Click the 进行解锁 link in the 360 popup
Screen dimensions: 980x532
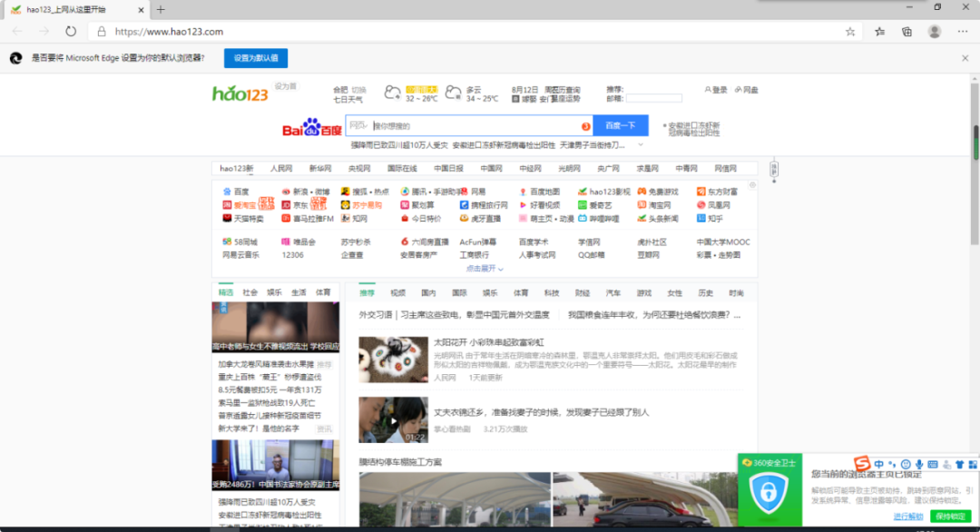click(x=908, y=517)
